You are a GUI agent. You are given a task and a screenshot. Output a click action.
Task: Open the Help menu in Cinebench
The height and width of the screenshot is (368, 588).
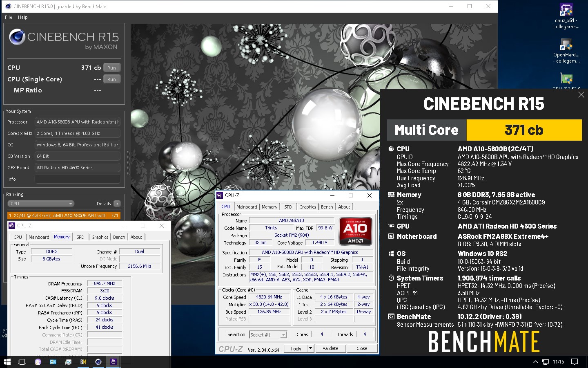pyautogui.click(x=23, y=17)
